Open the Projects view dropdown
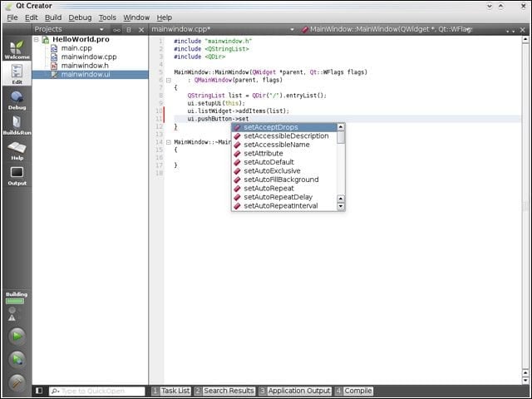Viewport: 532px width, 399px height. [x=101, y=30]
